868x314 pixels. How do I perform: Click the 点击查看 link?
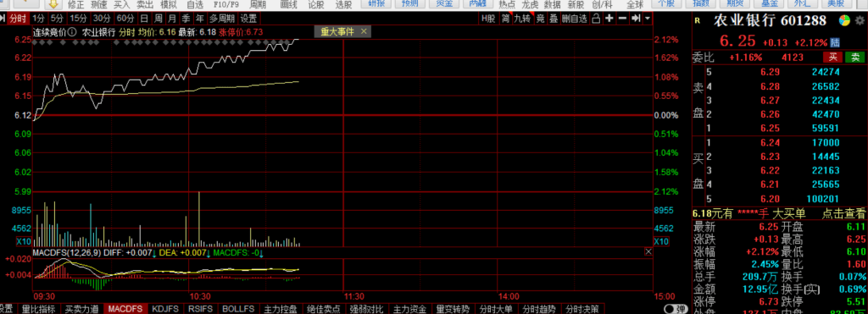(x=843, y=213)
